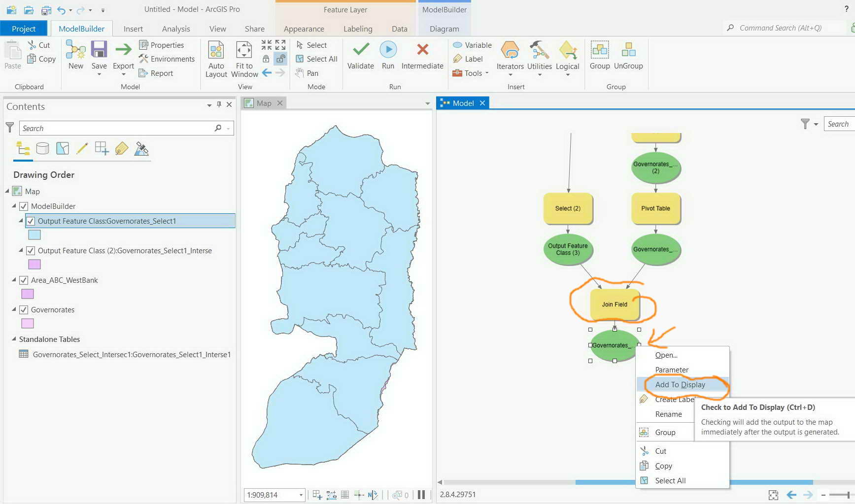Click the Export arrow icon
The image size is (855, 504).
123,49
